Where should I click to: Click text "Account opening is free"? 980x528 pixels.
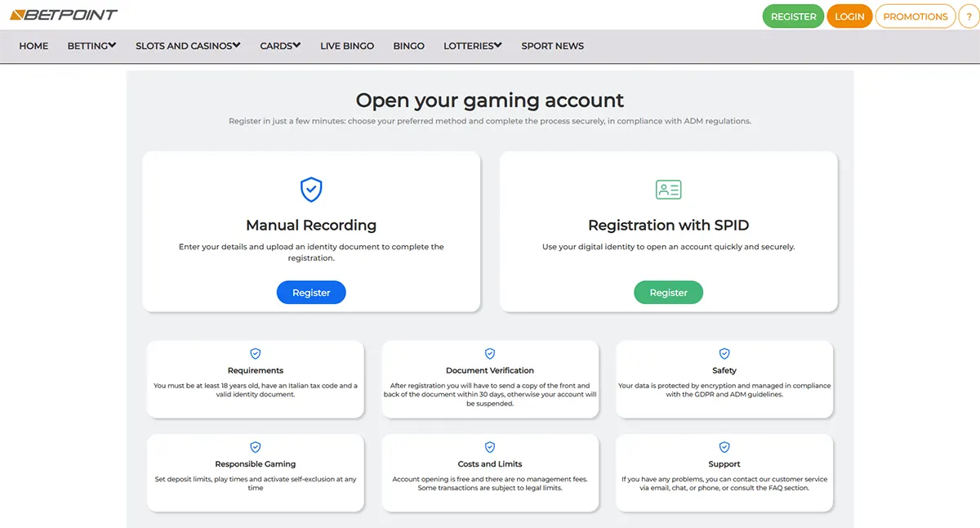pos(490,483)
